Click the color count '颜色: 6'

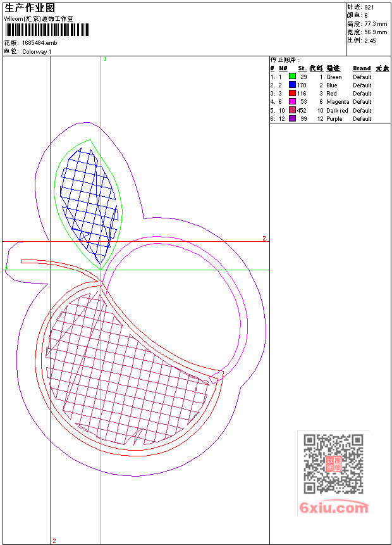click(357, 15)
